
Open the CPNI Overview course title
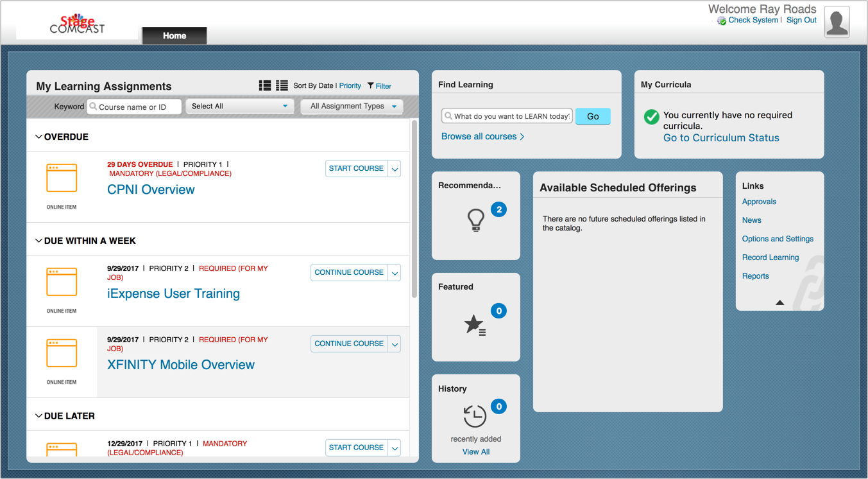click(151, 190)
